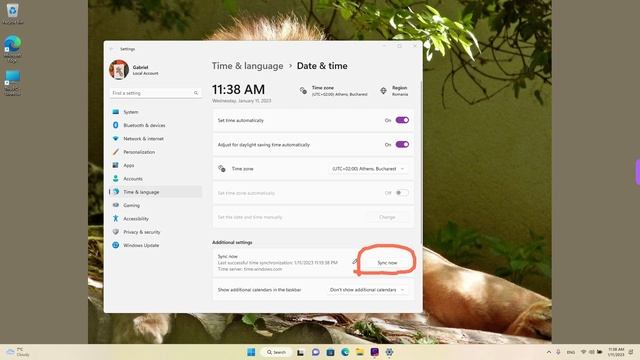Image resolution: width=640 pixels, height=360 pixels.
Task: Toggle Set time zone automatically switch
Action: pyautogui.click(x=402, y=193)
